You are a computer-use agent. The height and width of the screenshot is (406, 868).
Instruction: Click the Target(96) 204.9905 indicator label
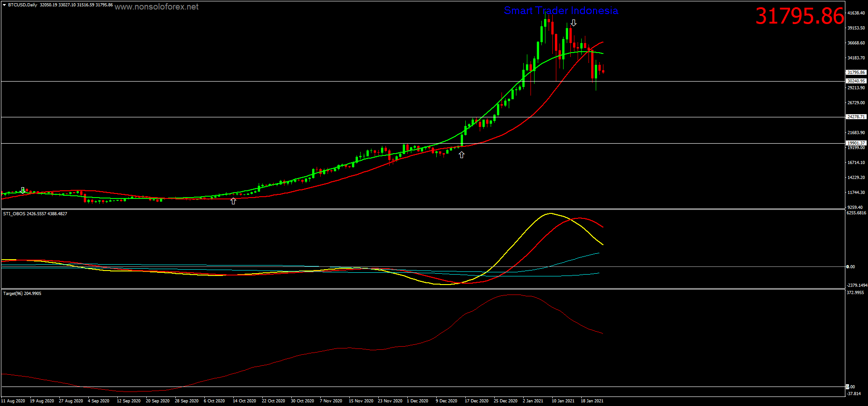pos(22,293)
